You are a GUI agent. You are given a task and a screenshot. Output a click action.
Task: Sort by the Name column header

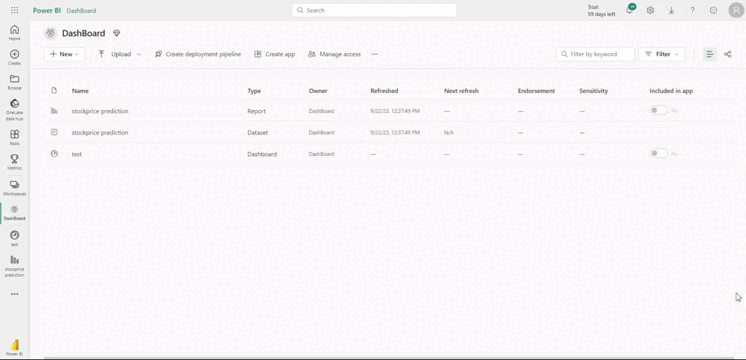pos(80,91)
